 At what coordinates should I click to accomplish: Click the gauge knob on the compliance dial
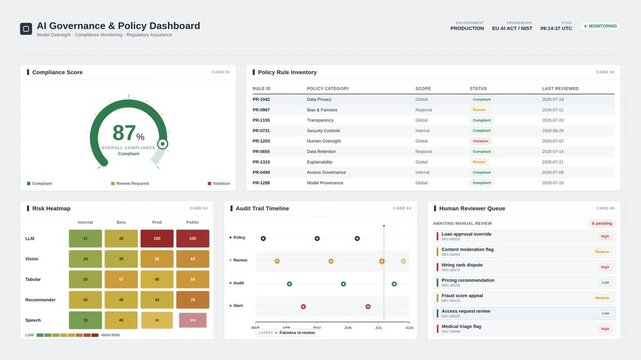(x=163, y=144)
